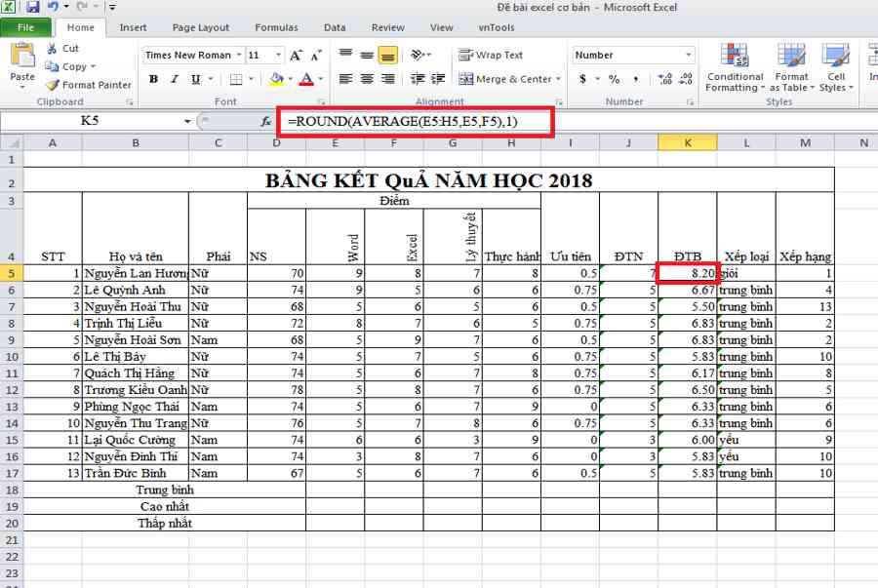Click the Cut scissors command
Viewport: 878px width, 588px height.
(x=62, y=49)
